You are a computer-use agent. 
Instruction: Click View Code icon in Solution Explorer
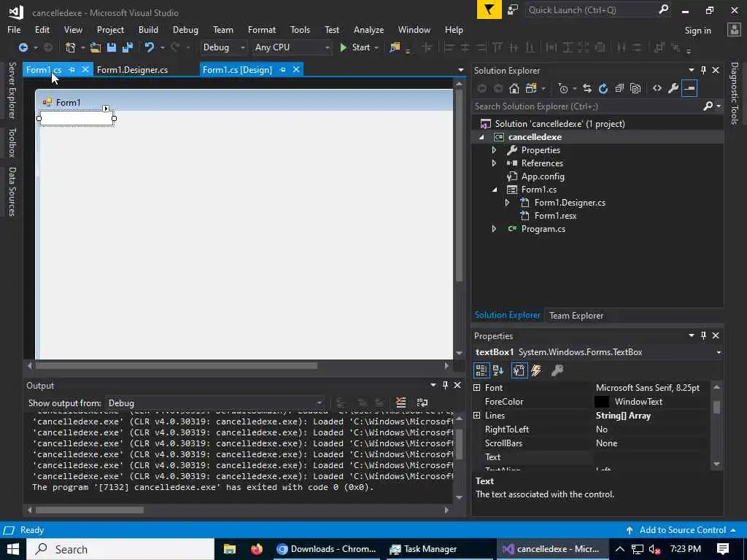tap(657, 88)
